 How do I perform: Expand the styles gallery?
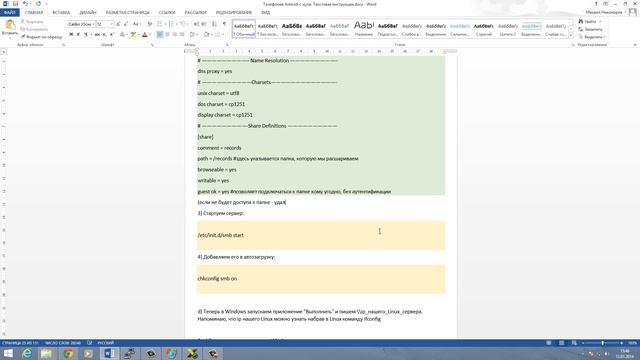coord(571,36)
